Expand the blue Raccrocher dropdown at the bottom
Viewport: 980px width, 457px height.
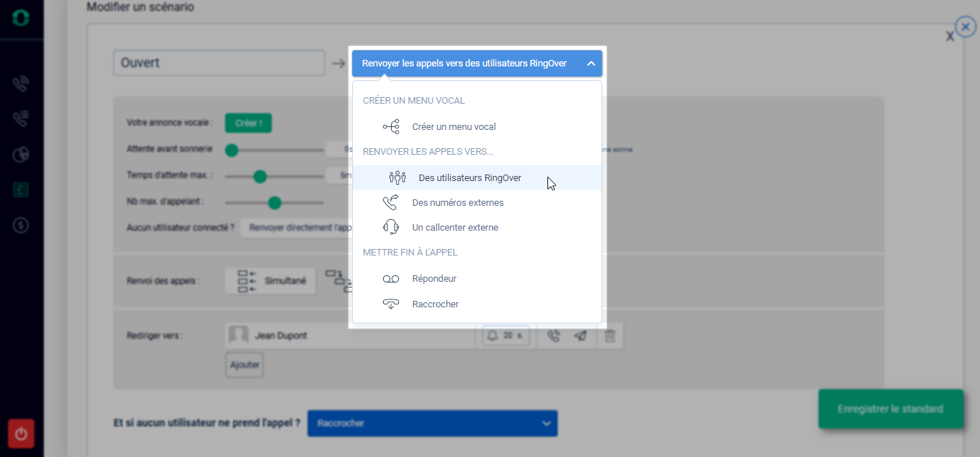pyautogui.click(x=433, y=423)
